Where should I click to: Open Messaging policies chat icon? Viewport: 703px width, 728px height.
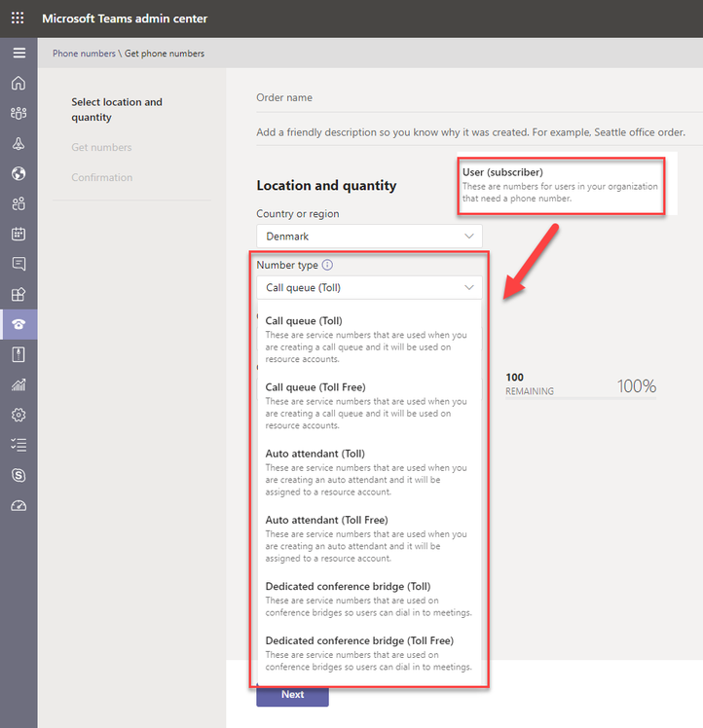(x=18, y=264)
